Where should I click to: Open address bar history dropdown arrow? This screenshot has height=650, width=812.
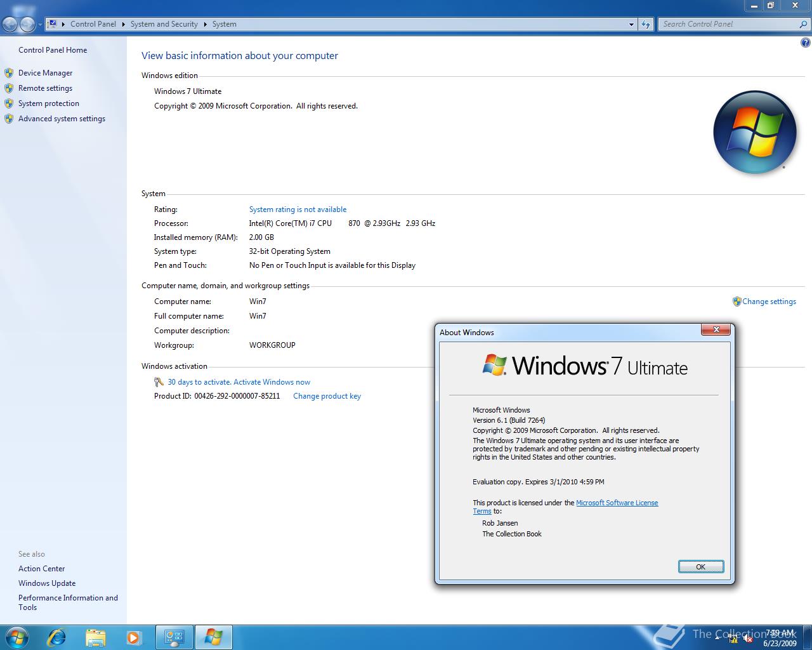pyautogui.click(x=631, y=24)
